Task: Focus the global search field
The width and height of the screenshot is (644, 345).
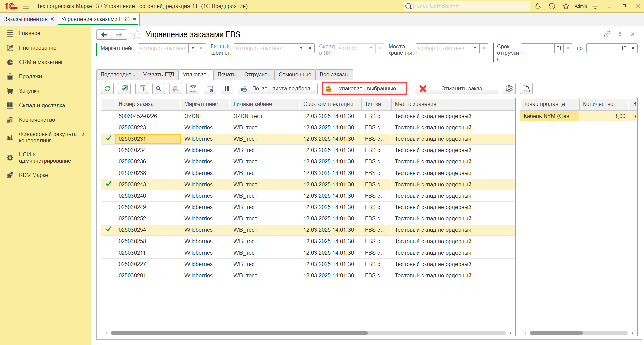Action: tap(467, 6)
